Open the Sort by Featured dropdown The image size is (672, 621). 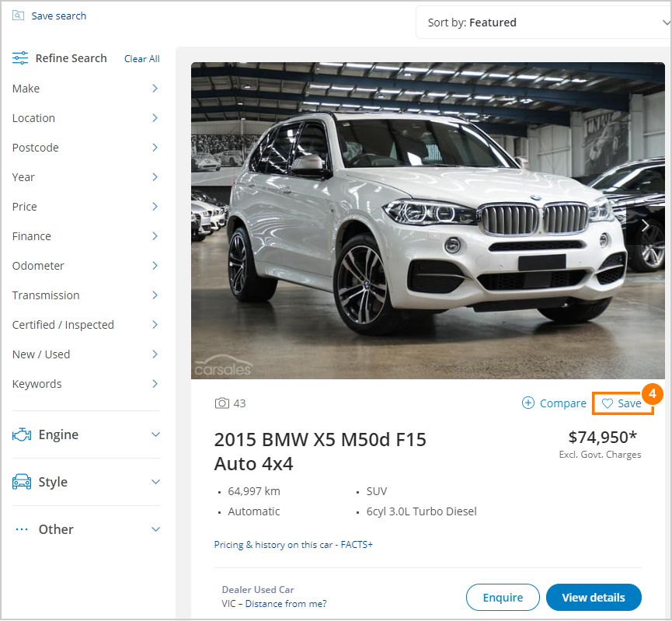(544, 23)
